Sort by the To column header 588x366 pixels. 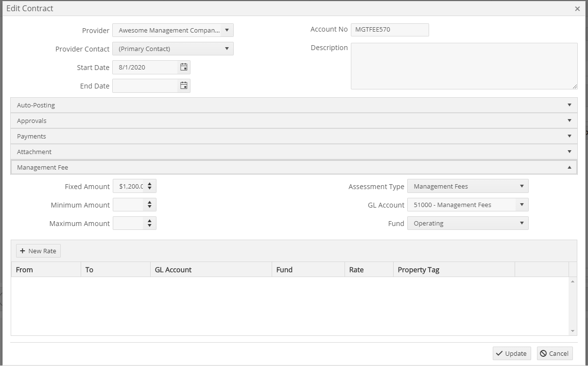click(116, 269)
